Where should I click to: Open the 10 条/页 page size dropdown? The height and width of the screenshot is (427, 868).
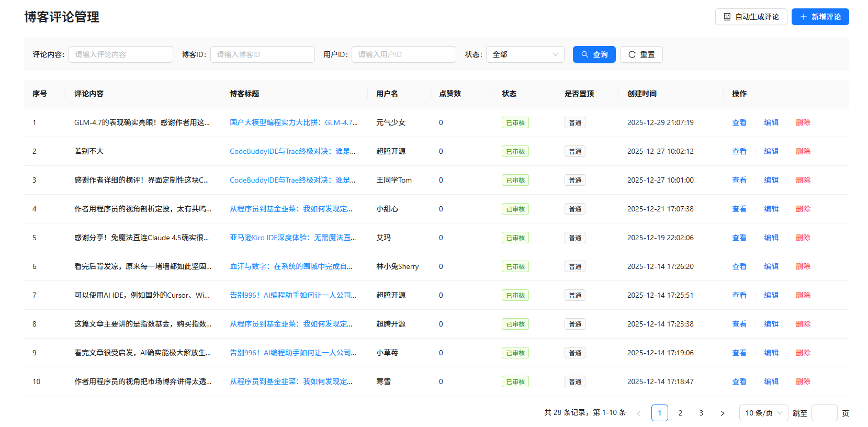click(x=763, y=413)
